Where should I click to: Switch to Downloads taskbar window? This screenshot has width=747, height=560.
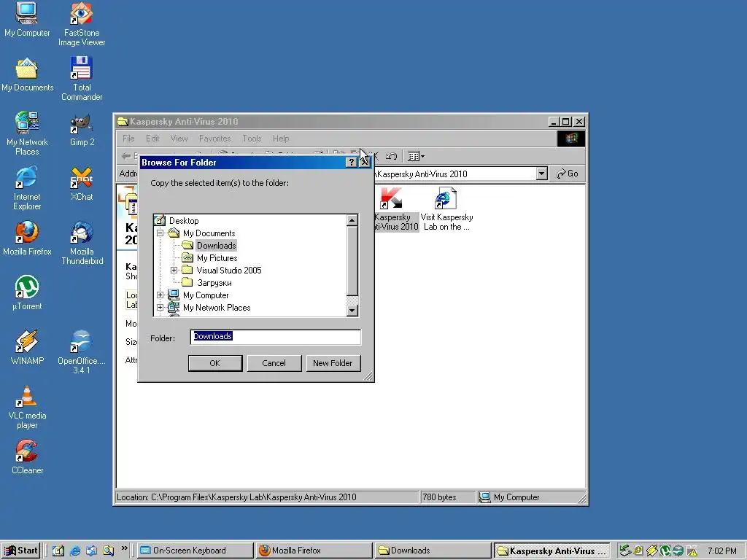pos(433,551)
